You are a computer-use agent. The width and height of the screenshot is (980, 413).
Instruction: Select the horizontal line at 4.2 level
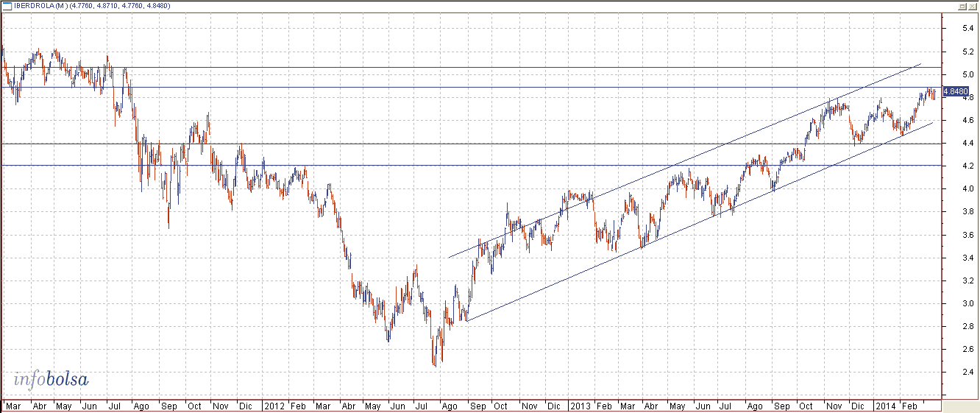pyautogui.click(x=471, y=166)
